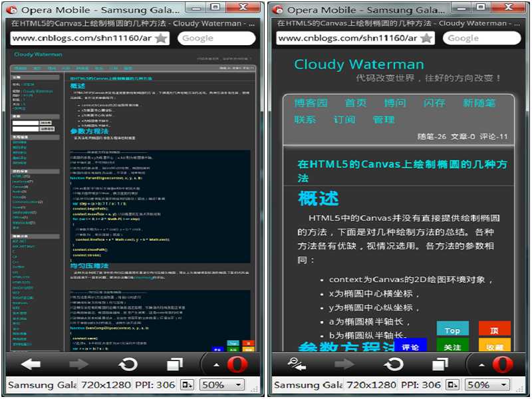The image size is (532, 399).
Task: Click the Opera logo in left title bar
Action: pyautogui.click(x=12, y=10)
